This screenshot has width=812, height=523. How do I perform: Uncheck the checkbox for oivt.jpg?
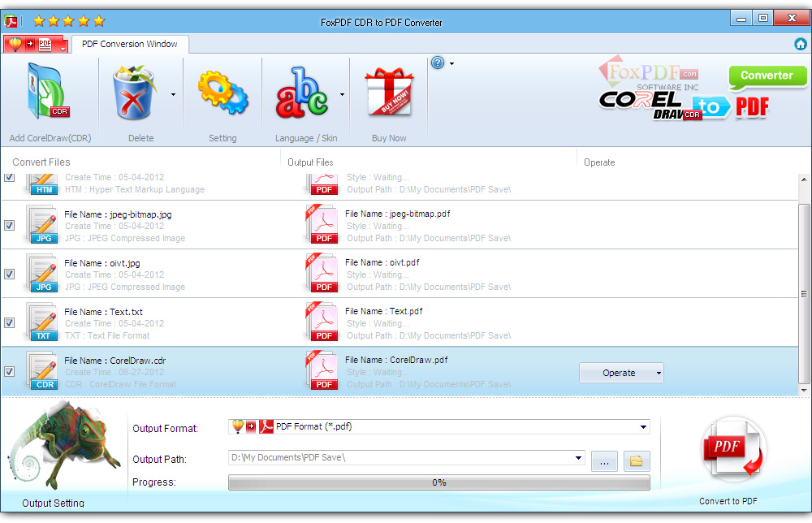tap(9, 274)
